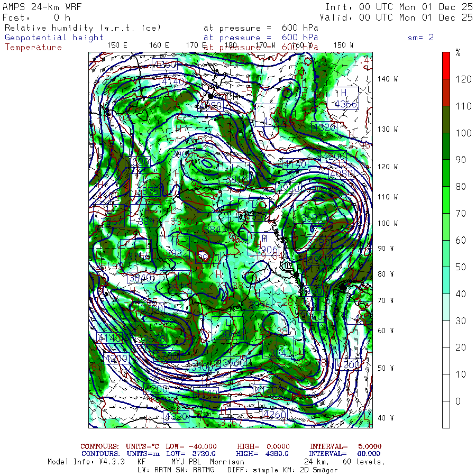Select the 90 W axis tick label
Viewport: 476px width, 476px height.
click(x=385, y=249)
